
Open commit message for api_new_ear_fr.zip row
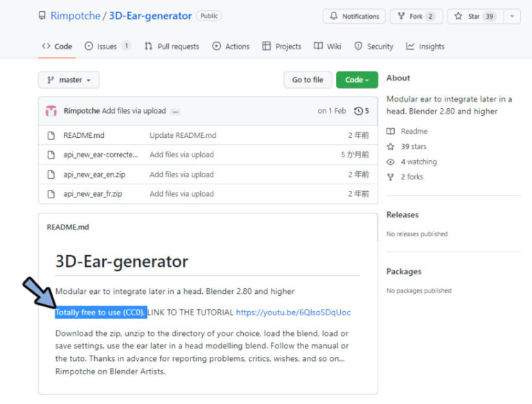tap(182, 194)
